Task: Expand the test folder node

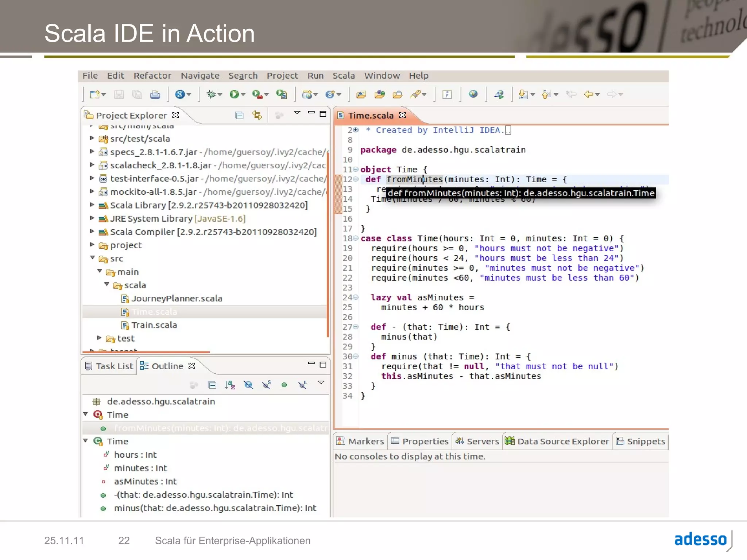Action: 99,338
